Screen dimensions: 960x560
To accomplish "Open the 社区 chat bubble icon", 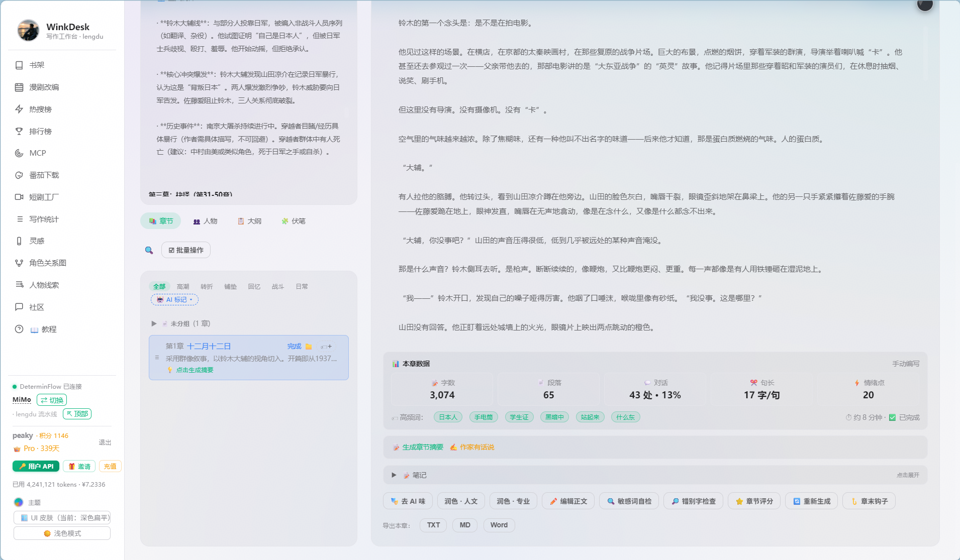I will (19, 307).
